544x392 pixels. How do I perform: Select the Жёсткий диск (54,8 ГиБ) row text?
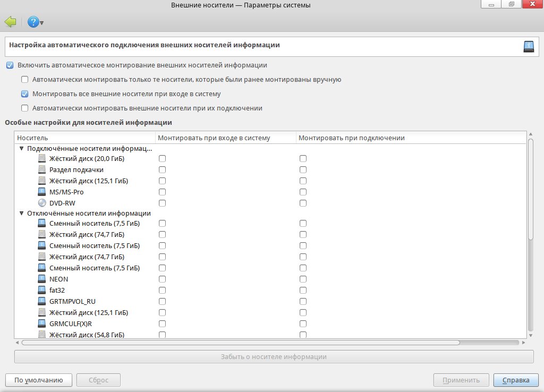coord(87,335)
